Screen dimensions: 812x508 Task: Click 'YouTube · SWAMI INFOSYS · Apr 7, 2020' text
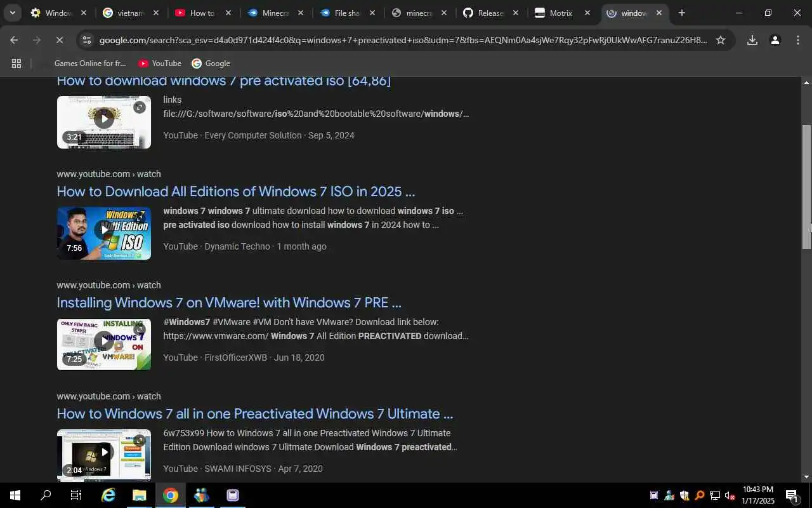point(243,469)
